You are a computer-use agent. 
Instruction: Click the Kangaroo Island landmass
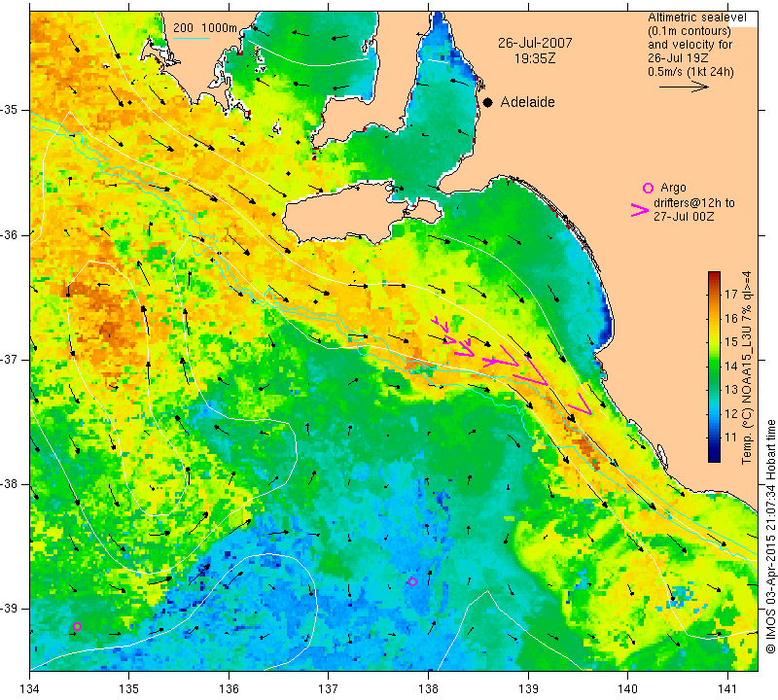347,212
